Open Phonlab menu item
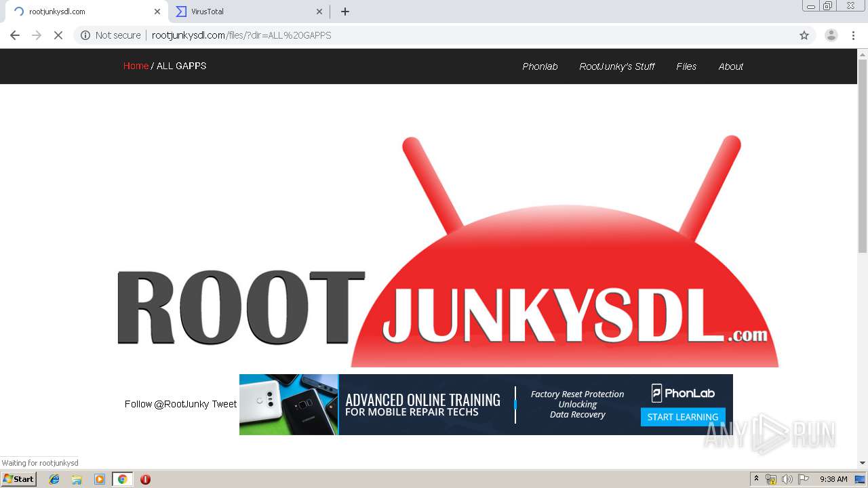This screenshot has height=488, width=868. click(540, 66)
